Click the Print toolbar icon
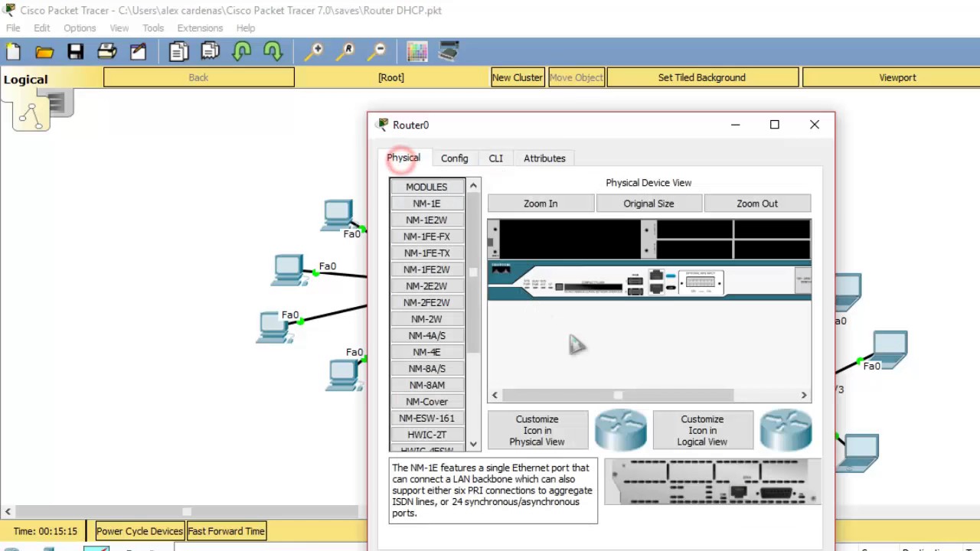 click(106, 51)
